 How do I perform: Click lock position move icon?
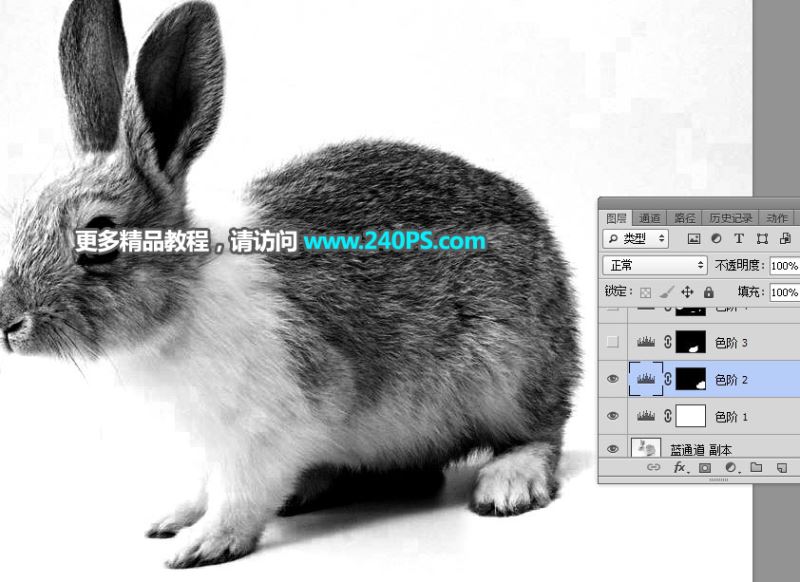pyautogui.click(x=687, y=292)
